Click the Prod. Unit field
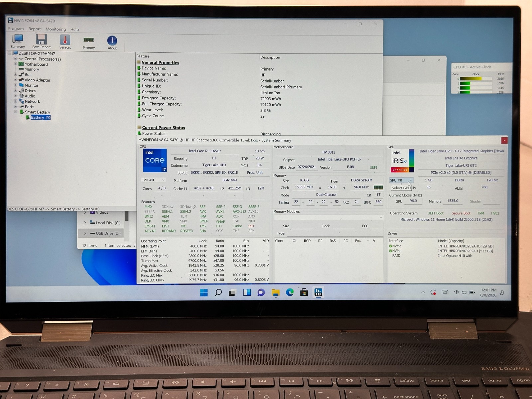Image resolution: width=532 pixels, height=399 pixels. click(x=255, y=173)
